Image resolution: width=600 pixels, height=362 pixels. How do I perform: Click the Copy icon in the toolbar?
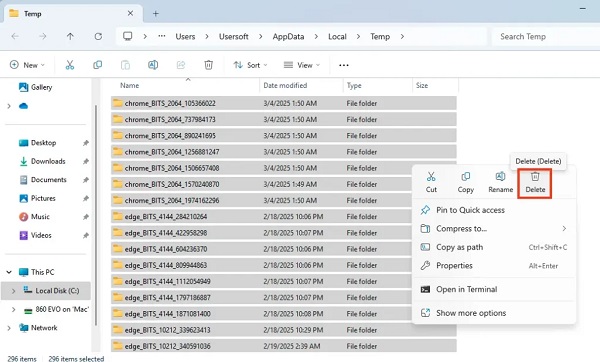point(98,65)
